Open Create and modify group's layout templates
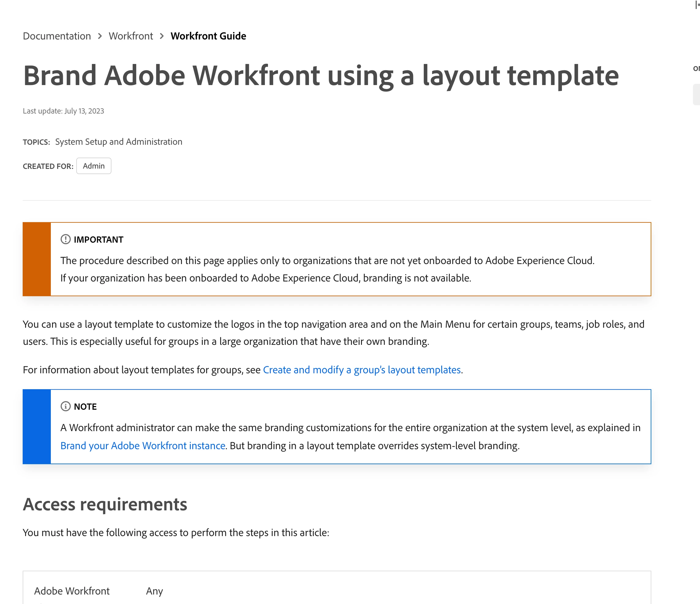700x604 pixels. coord(362,370)
